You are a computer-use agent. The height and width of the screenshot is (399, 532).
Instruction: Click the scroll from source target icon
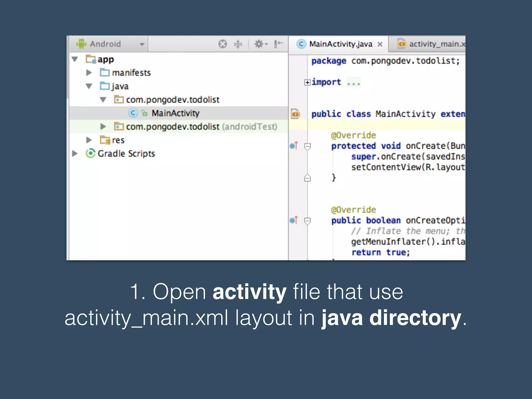[222, 44]
